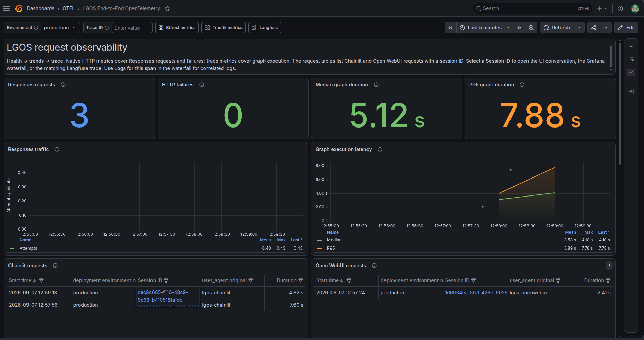Image resolution: width=644 pixels, height=340 pixels.
Task: Show info for Median graph duration
Action: point(376,85)
